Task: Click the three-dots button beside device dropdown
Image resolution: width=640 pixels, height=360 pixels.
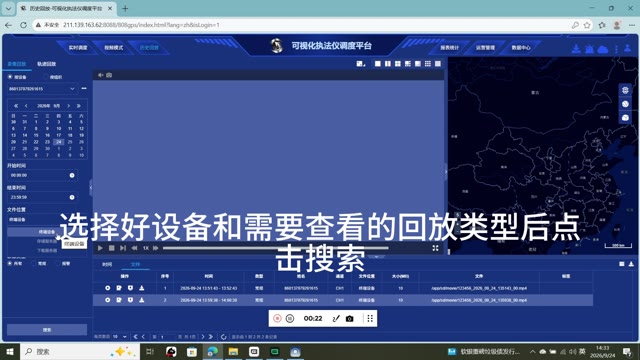Action: pos(84,89)
